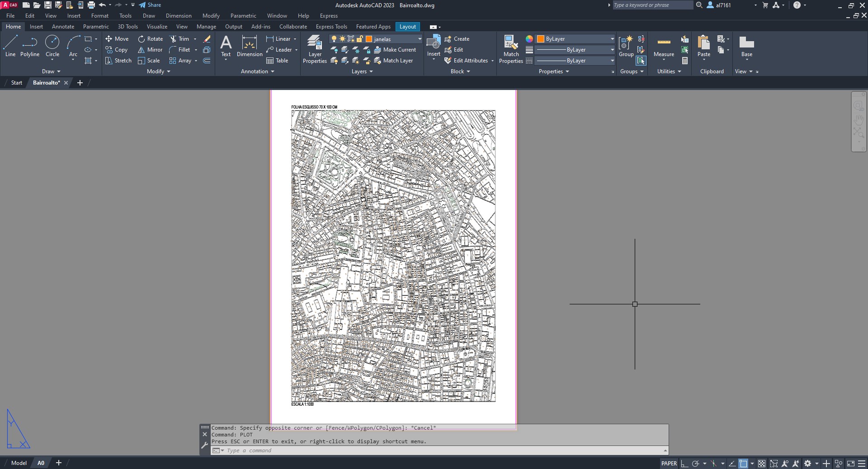Screen dimensions: 868x469
Task: Click the Make Current layer button
Action: click(395, 50)
